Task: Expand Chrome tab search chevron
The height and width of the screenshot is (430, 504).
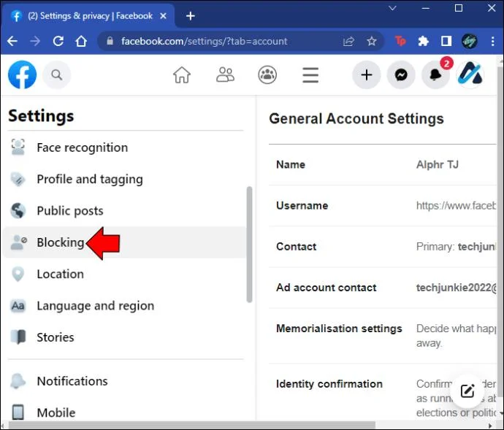Action: (392, 8)
